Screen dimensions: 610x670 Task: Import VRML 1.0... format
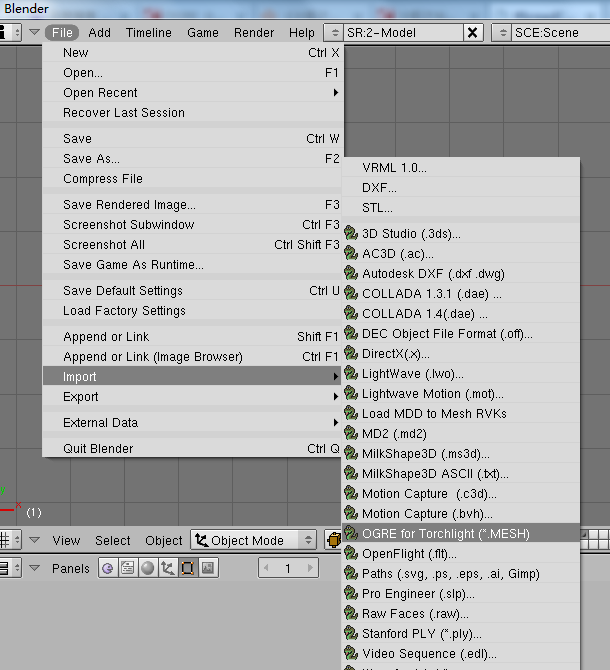(461, 168)
